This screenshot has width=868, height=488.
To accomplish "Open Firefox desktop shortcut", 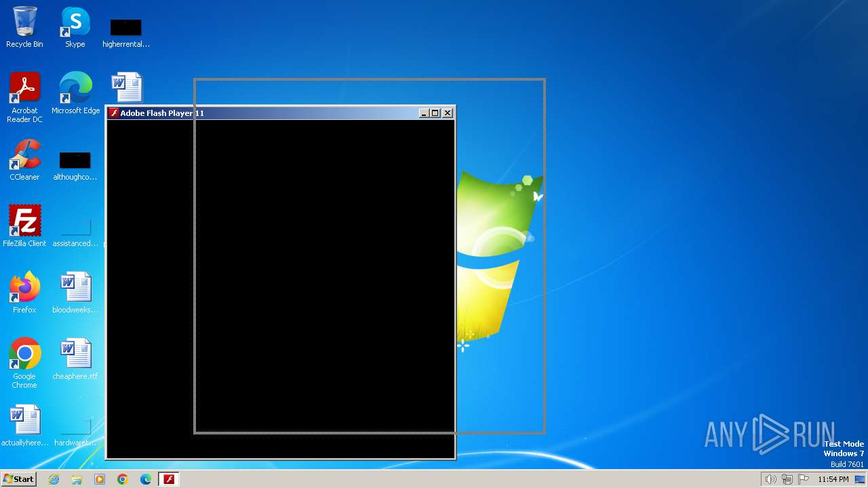I will [x=24, y=293].
